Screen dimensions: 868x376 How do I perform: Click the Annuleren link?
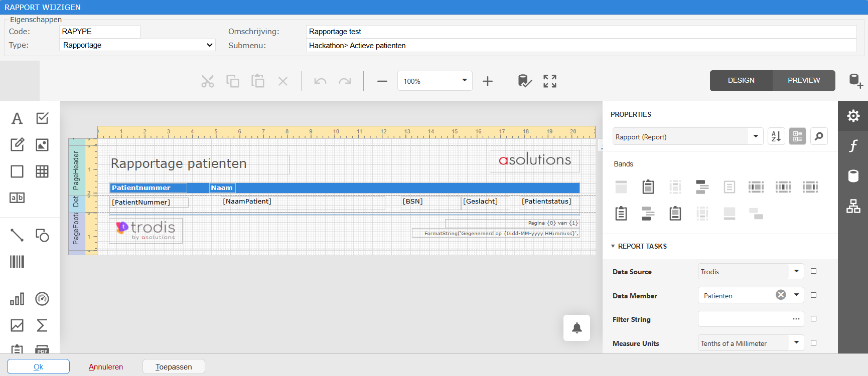coord(106,366)
